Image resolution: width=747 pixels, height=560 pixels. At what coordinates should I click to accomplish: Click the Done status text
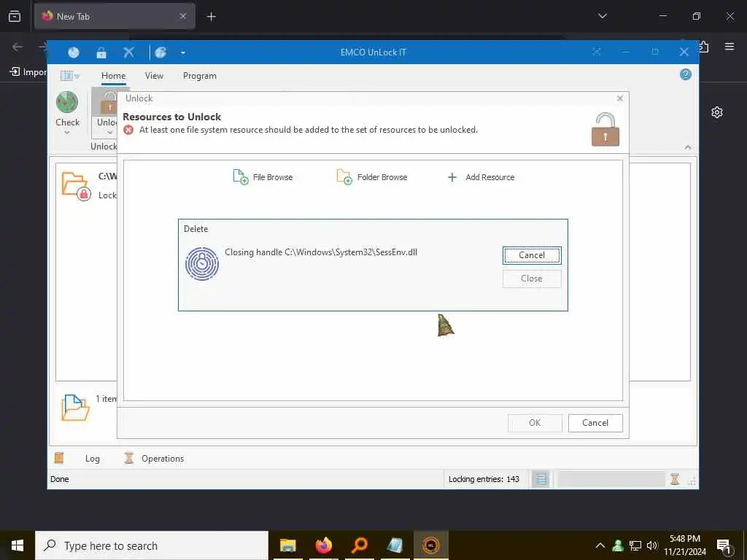click(x=60, y=479)
